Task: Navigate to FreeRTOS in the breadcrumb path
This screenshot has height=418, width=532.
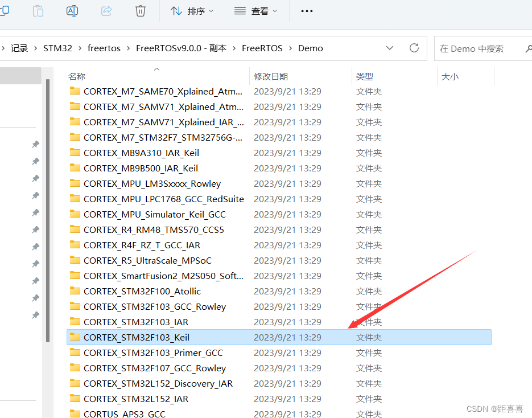Action: click(262, 48)
